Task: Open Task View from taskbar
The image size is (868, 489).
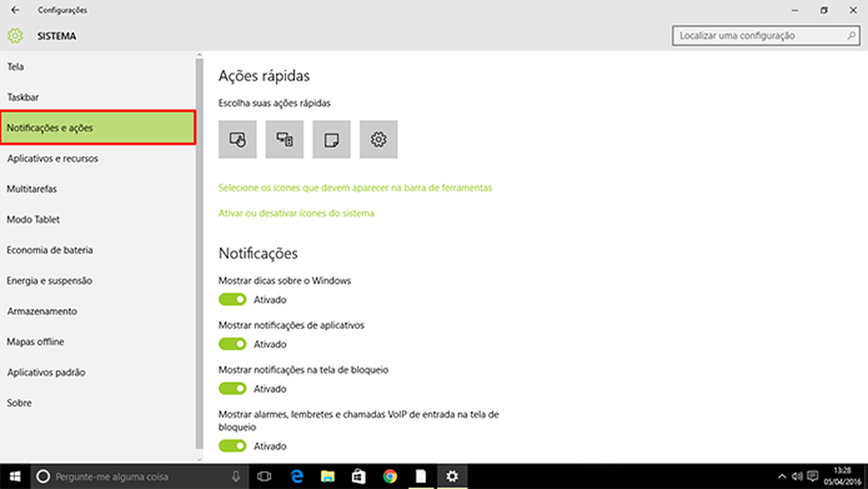Action: click(x=265, y=477)
